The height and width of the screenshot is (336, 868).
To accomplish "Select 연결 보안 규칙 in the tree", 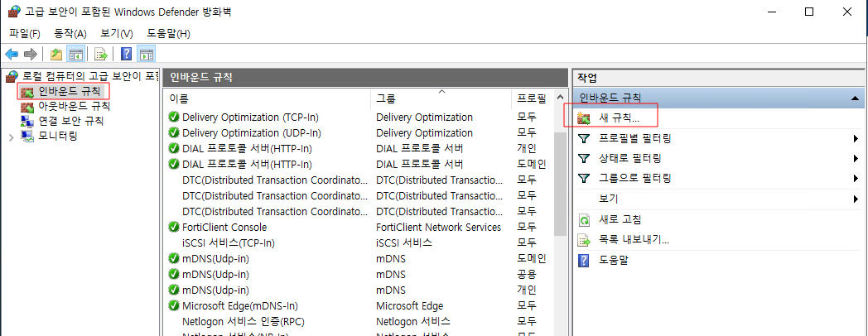I will tap(71, 121).
